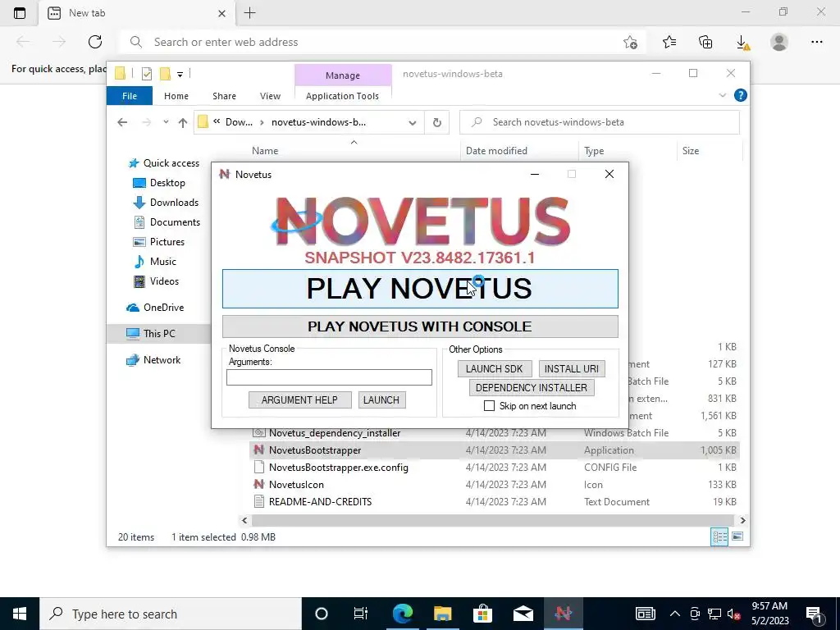This screenshot has width=840, height=630.
Task: Select the Manage contextual tab
Action: [x=343, y=75]
